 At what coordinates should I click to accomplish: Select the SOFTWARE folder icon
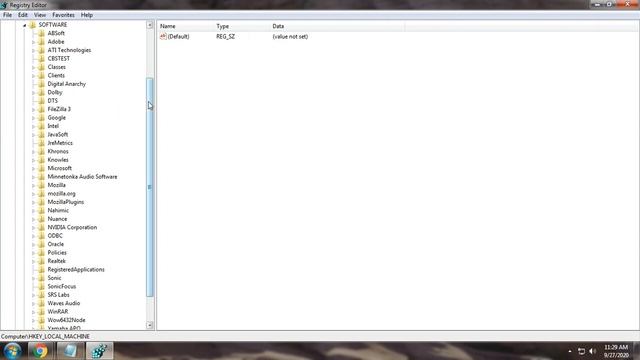pyautogui.click(x=33, y=25)
